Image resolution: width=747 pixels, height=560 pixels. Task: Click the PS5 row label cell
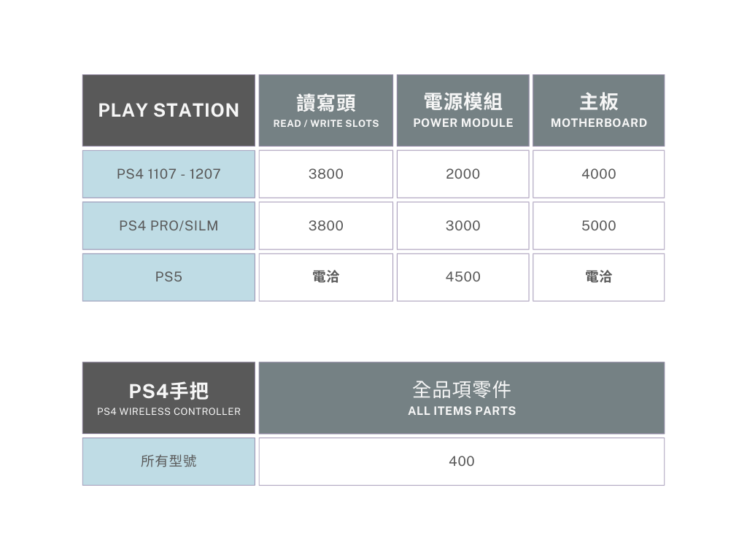coord(169,277)
